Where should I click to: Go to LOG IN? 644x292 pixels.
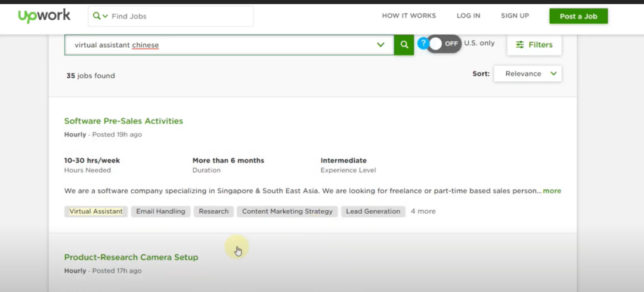pyautogui.click(x=468, y=16)
